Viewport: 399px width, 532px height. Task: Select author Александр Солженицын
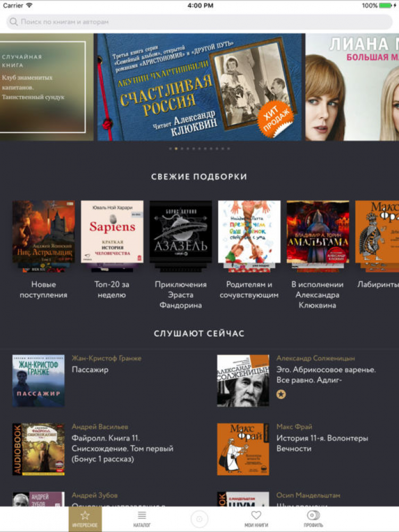click(x=315, y=358)
